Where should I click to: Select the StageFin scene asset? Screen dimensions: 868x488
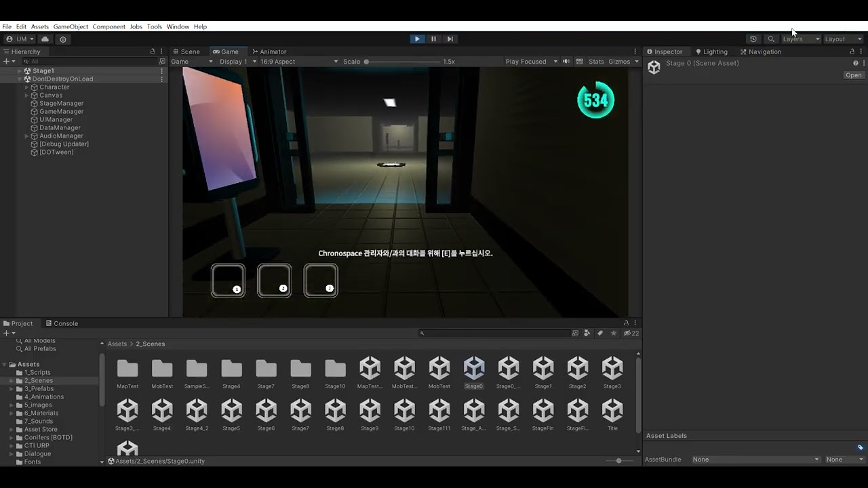coord(542,415)
